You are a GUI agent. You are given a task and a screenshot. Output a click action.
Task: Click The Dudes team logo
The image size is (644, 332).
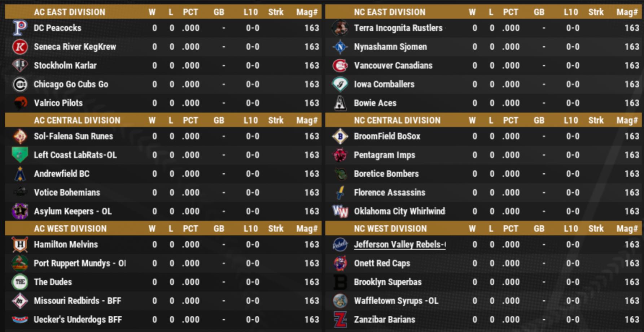tap(20, 282)
